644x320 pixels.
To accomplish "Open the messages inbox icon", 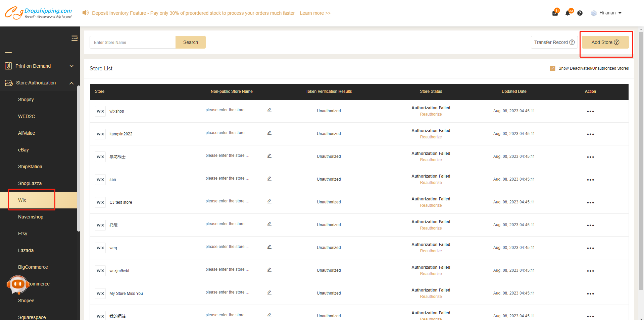I will (x=555, y=13).
